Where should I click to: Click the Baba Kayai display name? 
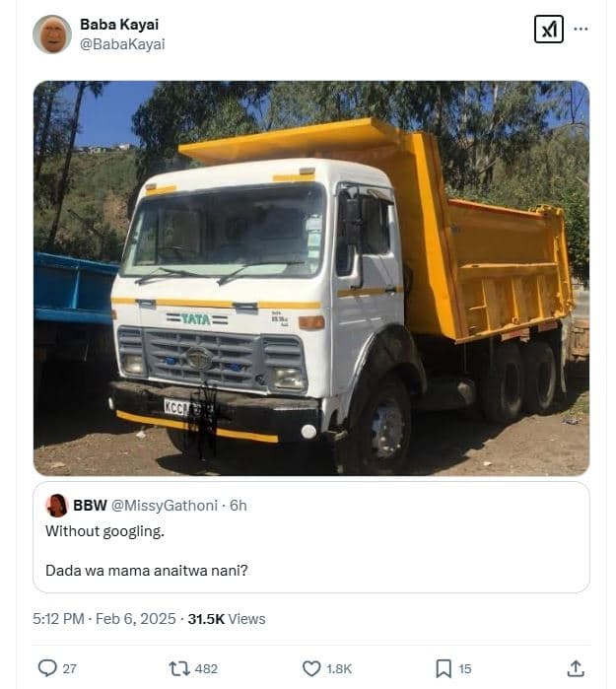[x=119, y=25]
